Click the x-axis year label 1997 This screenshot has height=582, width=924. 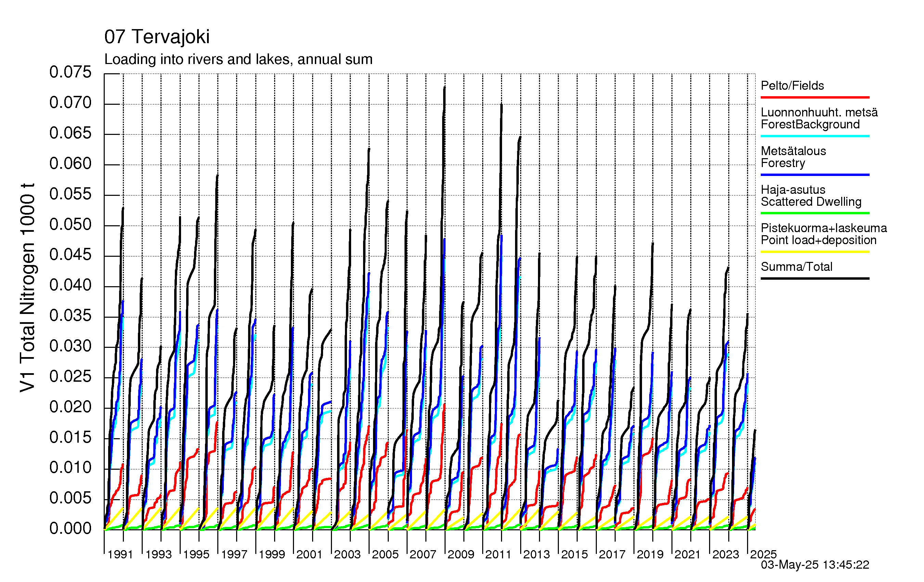[234, 554]
